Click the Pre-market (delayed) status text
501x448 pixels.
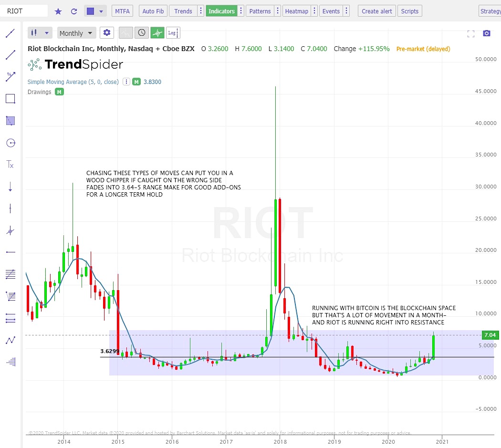point(423,49)
